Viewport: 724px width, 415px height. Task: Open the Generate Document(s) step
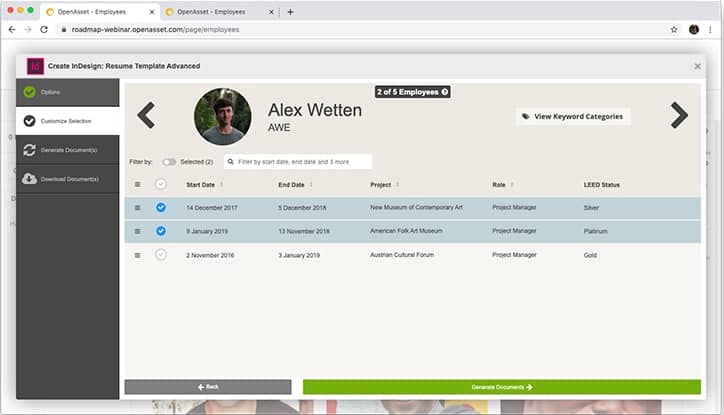tap(67, 150)
